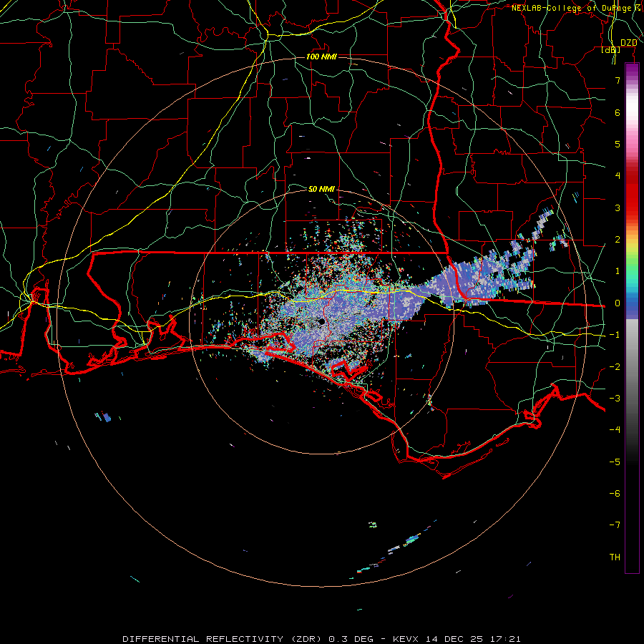
Task: Click the 6 value on the color scale
Action: [x=618, y=112]
